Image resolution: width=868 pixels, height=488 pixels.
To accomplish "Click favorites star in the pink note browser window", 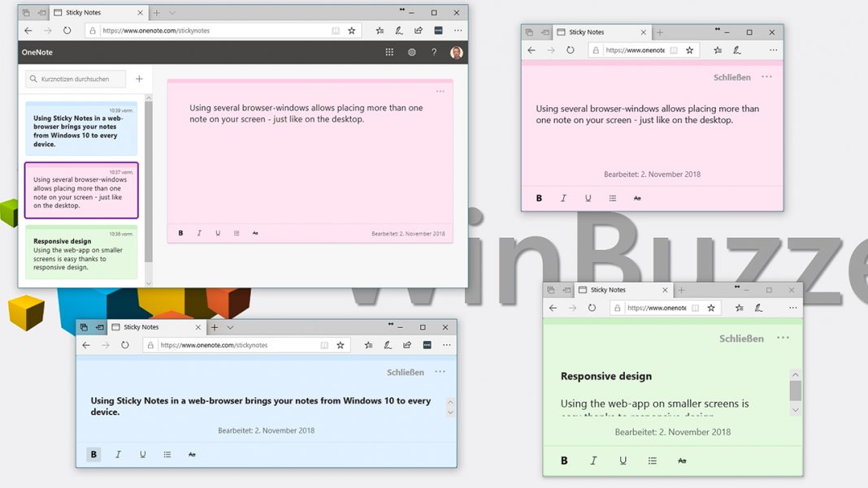I will (x=690, y=50).
